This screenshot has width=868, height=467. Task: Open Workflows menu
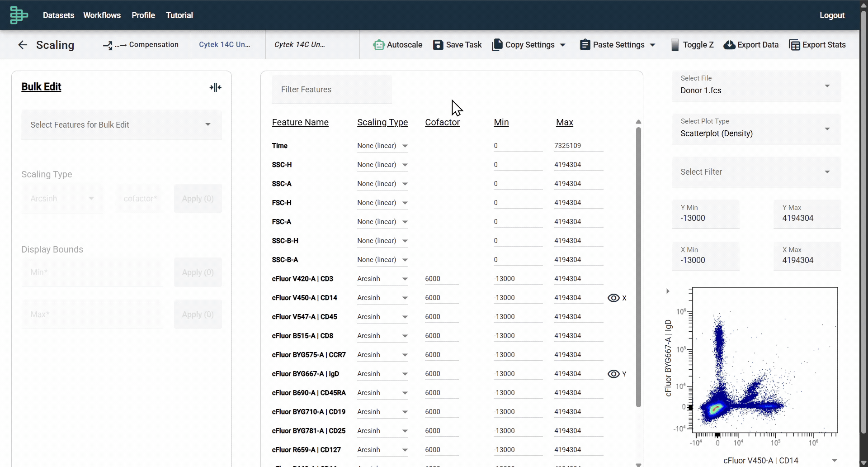(102, 15)
